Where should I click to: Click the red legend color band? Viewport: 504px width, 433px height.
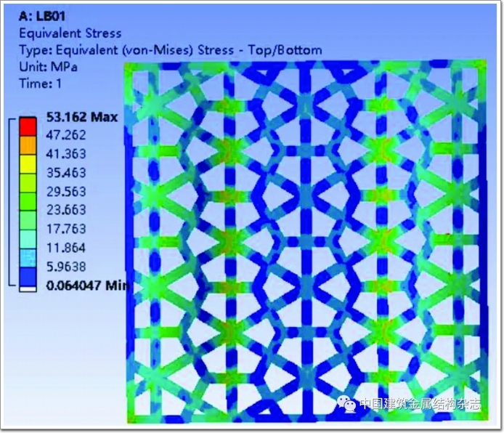(x=27, y=126)
